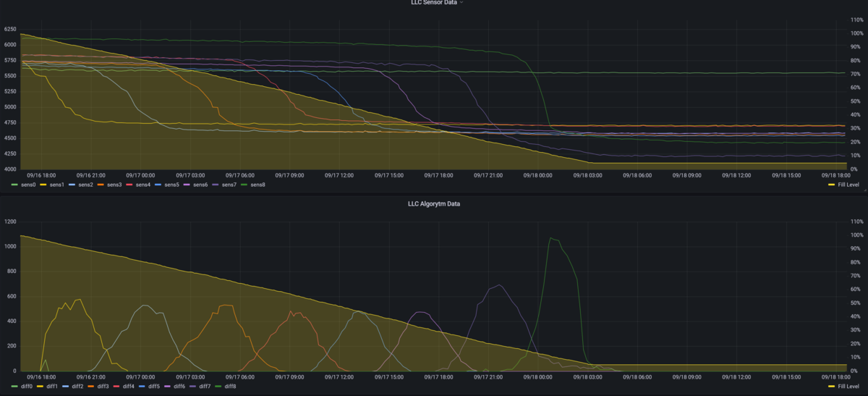
Task: Open the LLC Algorytm Data panel title menu
Action: [433, 204]
